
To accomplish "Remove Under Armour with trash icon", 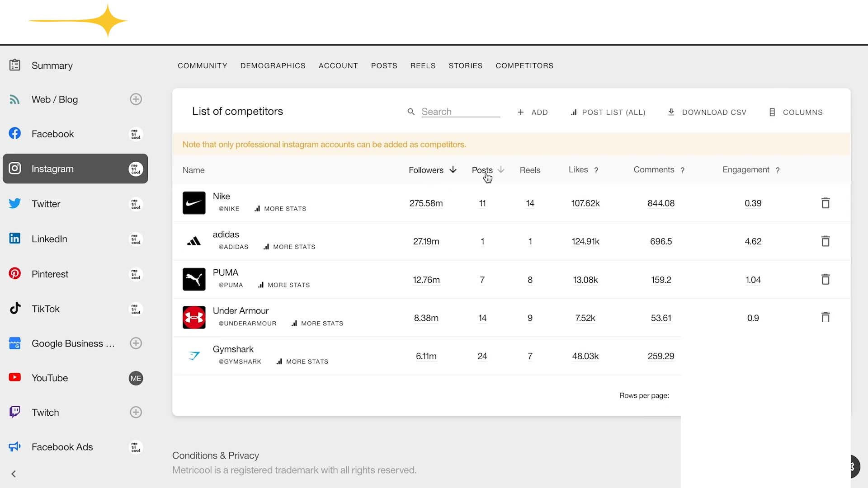I will coord(826,317).
